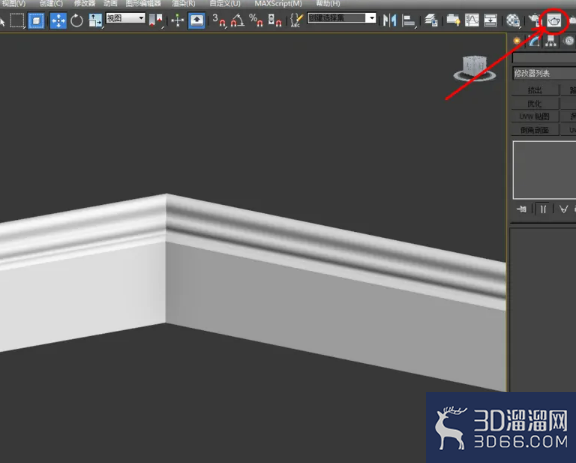The image size is (576, 463).
Task: Click the Align tool icon
Action: tap(408, 20)
